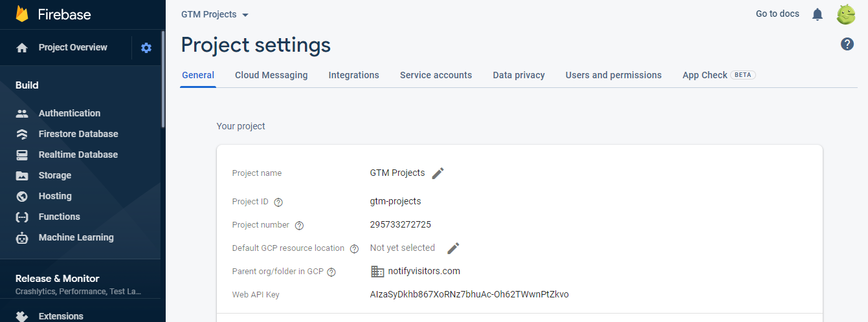Click the Realtime Database icon
Viewport: 868px width, 322px height.
pos(22,155)
